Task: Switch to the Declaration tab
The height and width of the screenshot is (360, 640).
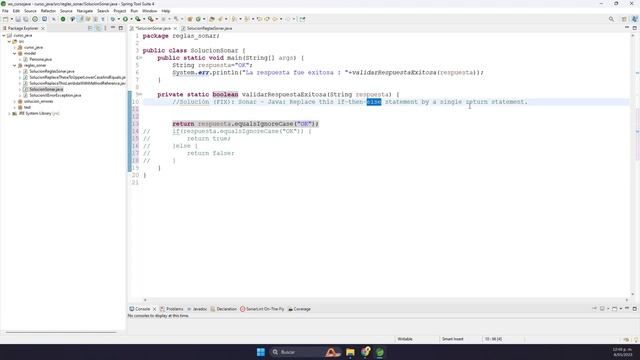Action: tap(224, 309)
